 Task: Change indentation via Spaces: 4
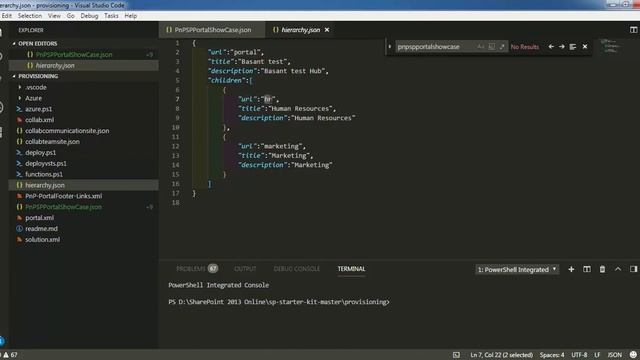click(x=552, y=355)
